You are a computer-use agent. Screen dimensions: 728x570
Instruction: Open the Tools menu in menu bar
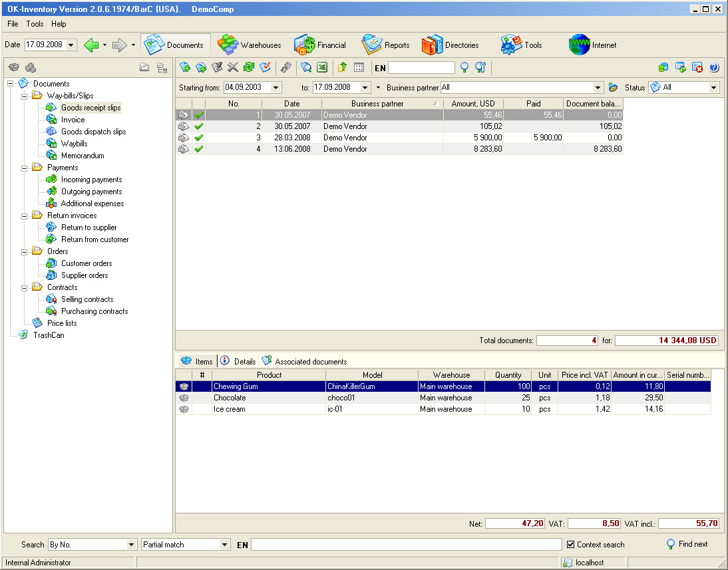click(35, 24)
